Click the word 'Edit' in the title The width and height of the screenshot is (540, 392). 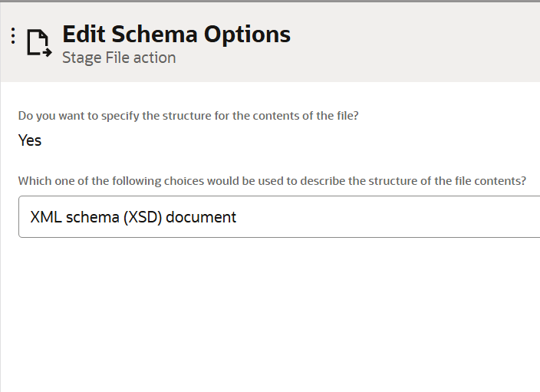[84, 35]
